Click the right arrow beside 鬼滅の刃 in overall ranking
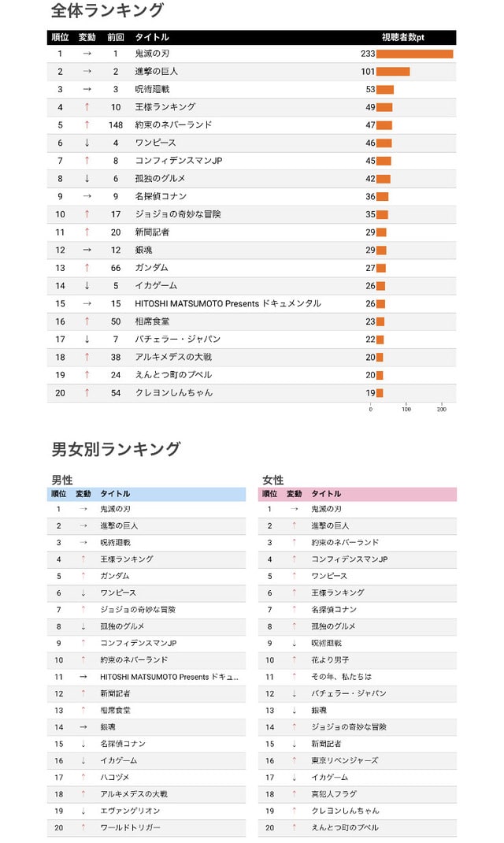504x843 pixels. coord(87,54)
